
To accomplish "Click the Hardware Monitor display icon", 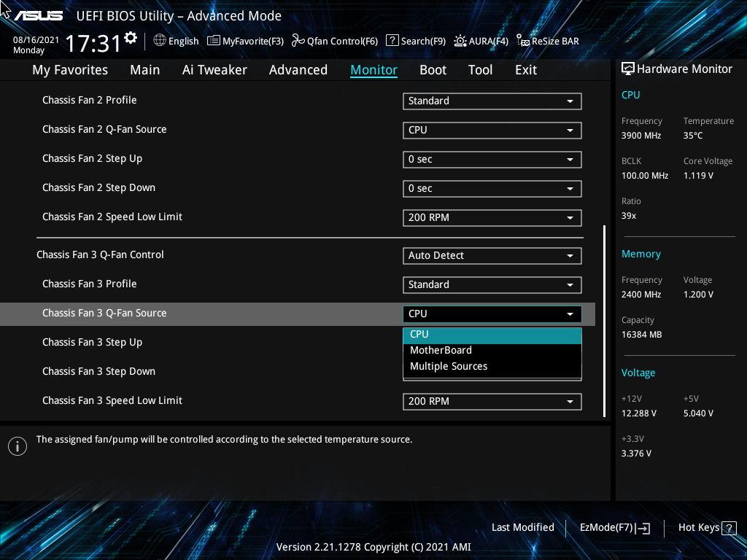I will pos(628,69).
